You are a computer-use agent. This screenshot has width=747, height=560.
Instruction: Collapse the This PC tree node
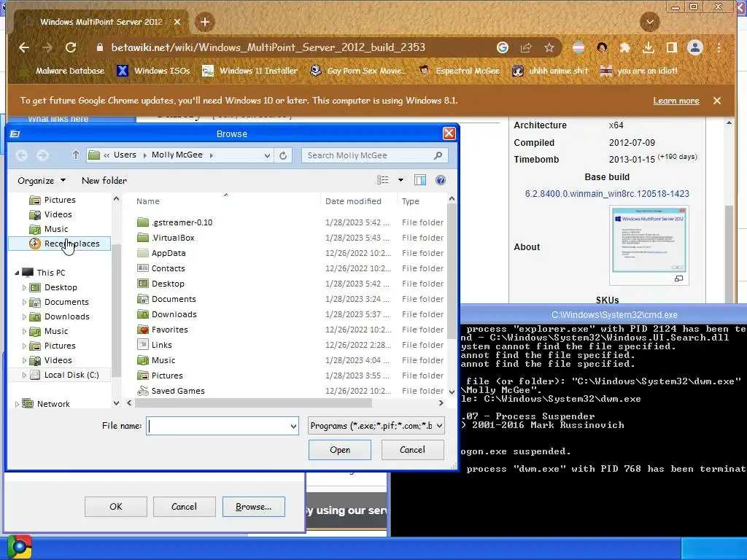coord(18,273)
